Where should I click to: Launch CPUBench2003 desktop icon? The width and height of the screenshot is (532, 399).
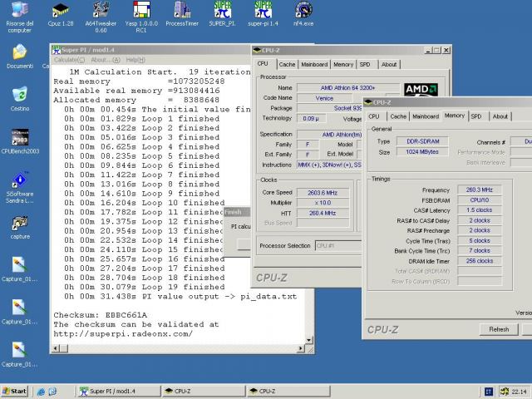(20, 141)
